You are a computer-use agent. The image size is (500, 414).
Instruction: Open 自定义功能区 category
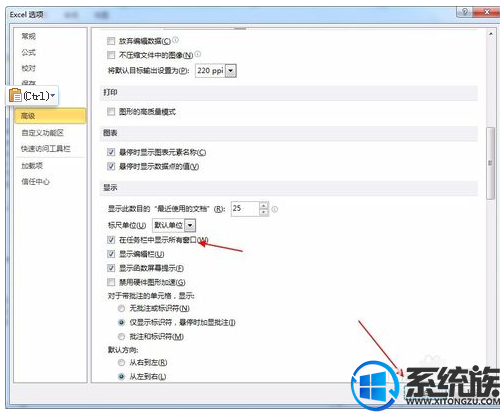click(x=42, y=133)
